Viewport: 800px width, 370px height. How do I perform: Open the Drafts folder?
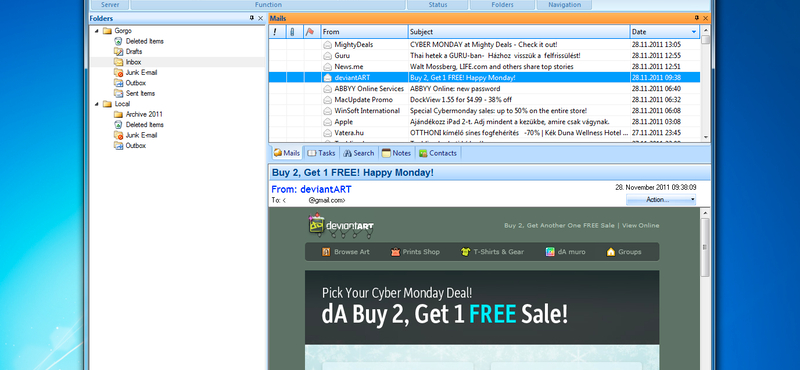click(x=134, y=52)
